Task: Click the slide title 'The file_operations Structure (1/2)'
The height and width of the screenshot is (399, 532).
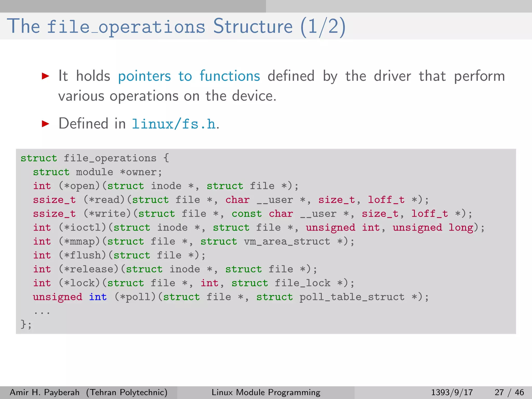Action: pos(176,27)
